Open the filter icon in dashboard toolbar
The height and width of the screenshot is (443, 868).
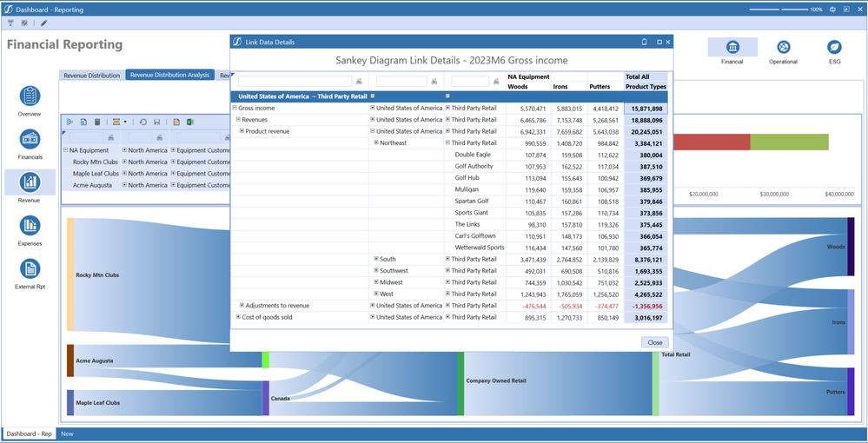coord(10,23)
